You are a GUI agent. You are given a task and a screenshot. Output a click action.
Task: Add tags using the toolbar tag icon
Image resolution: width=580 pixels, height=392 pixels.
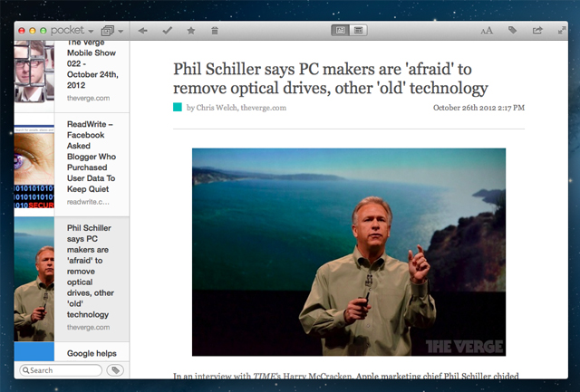click(513, 30)
